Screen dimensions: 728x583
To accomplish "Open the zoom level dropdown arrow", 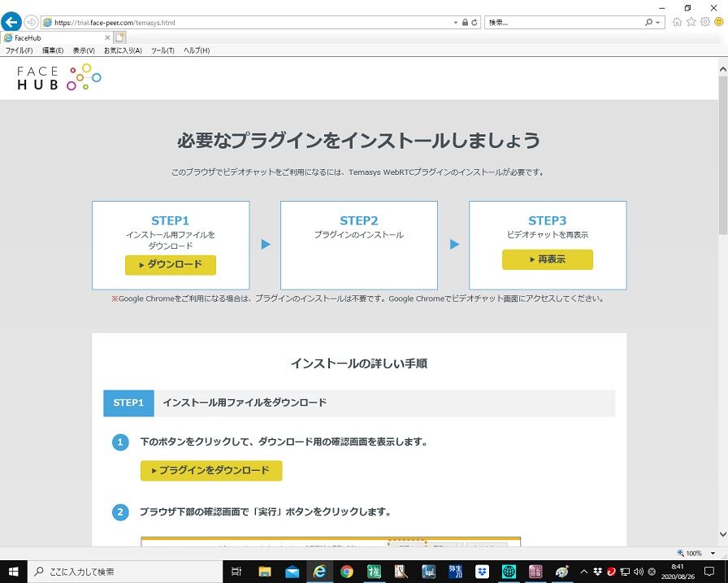I will [713, 553].
